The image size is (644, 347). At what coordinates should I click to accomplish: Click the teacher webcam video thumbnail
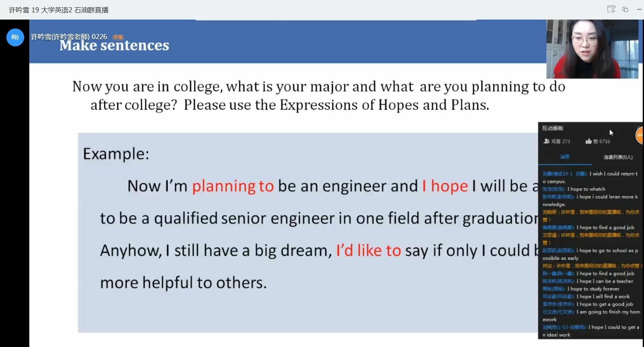click(592, 49)
